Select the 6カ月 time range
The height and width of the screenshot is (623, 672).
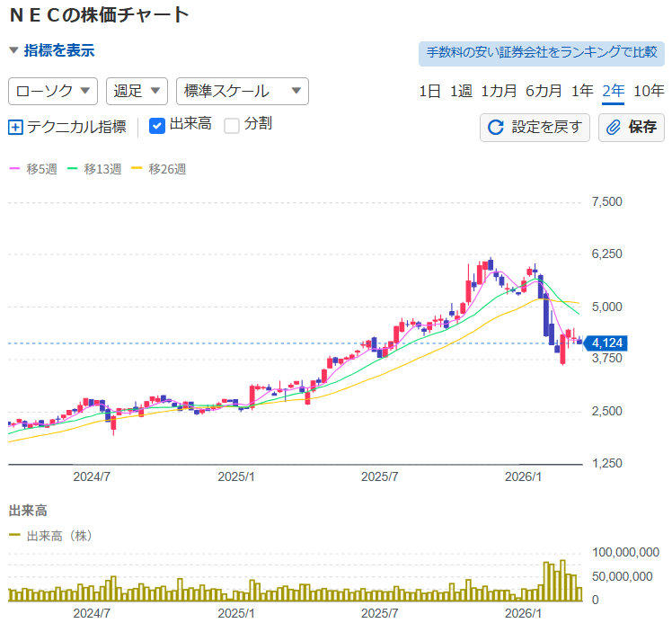click(x=544, y=91)
